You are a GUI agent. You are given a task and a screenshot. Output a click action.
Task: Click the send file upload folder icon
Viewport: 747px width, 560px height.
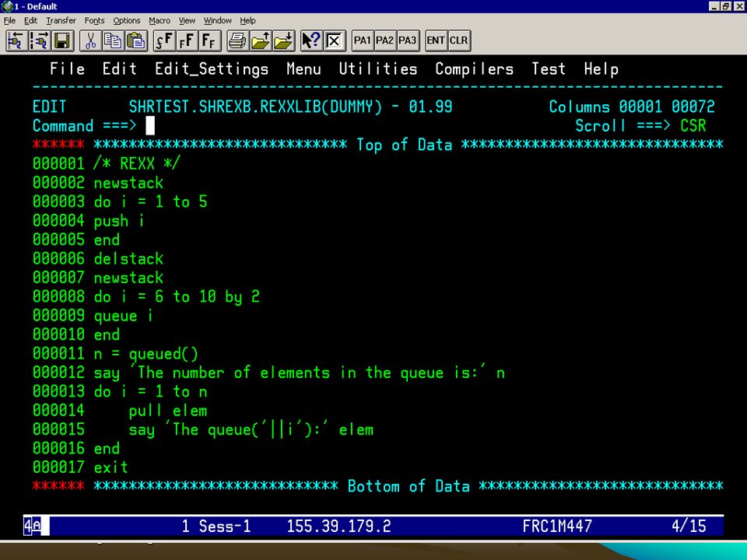click(261, 40)
